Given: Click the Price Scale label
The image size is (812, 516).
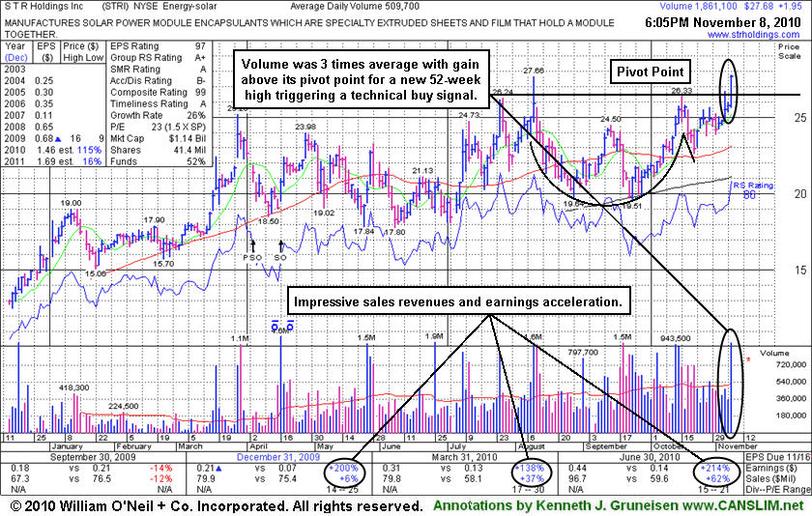Looking at the screenshot, I should [x=789, y=50].
